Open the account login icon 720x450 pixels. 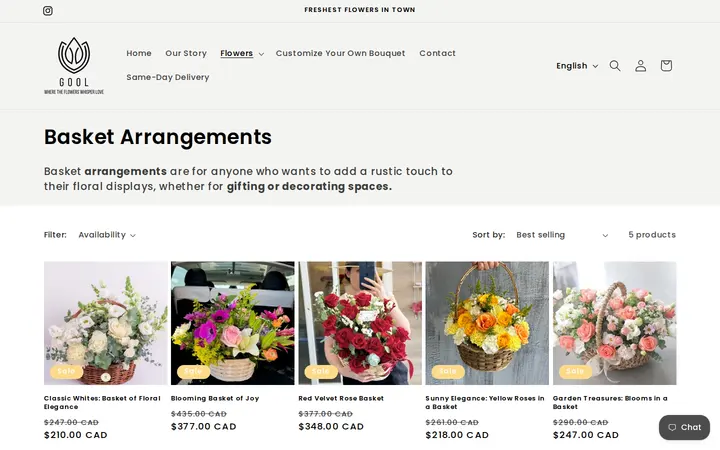pos(641,66)
